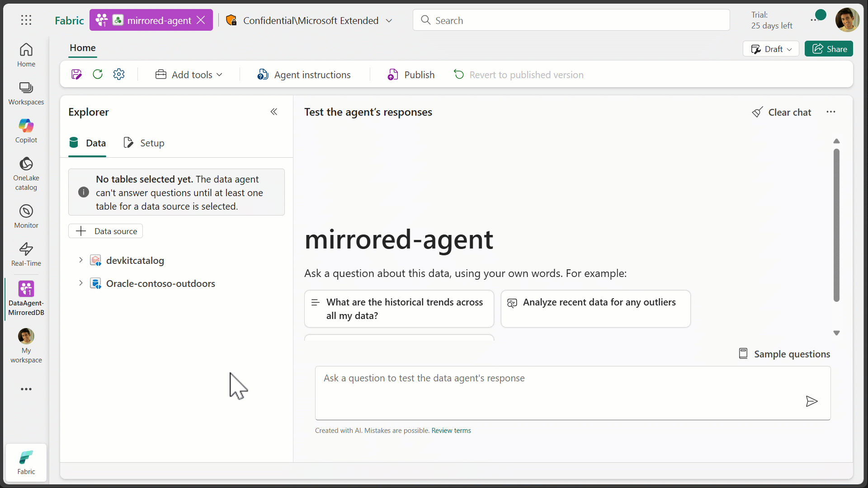Viewport: 868px width, 488px height.
Task: Send the chat message with the arrow icon
Action: 811,402
